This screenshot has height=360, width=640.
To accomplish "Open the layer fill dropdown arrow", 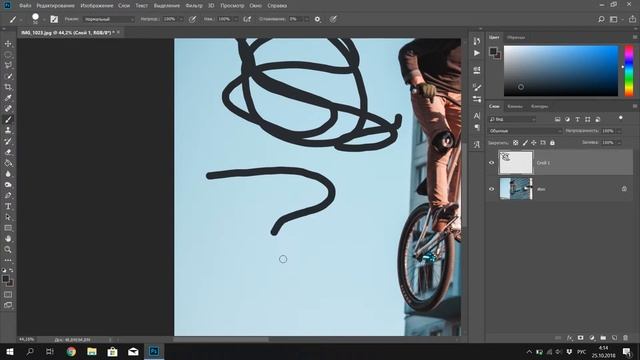I will pos(619,142).
